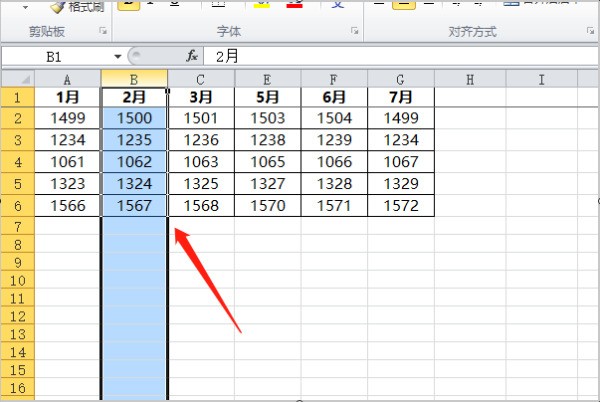Select row 2 header

[18, 118]
